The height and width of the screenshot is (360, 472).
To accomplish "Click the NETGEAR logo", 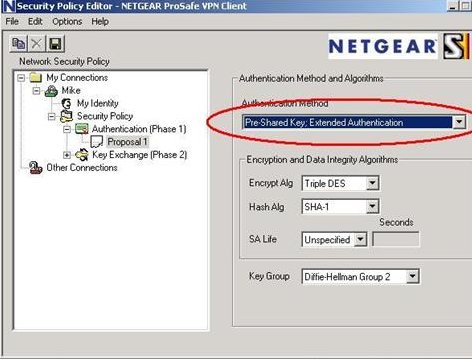I will 383,46.
